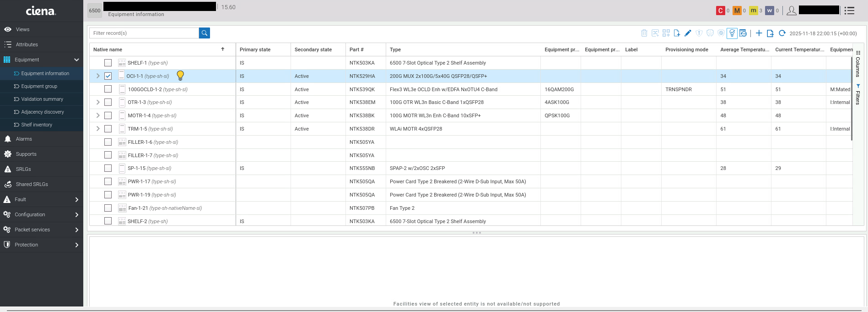The width and height of the screenshot is (868, 312).
Task: Click the shield with keyhole icon
Action: [x=699, y=33]
